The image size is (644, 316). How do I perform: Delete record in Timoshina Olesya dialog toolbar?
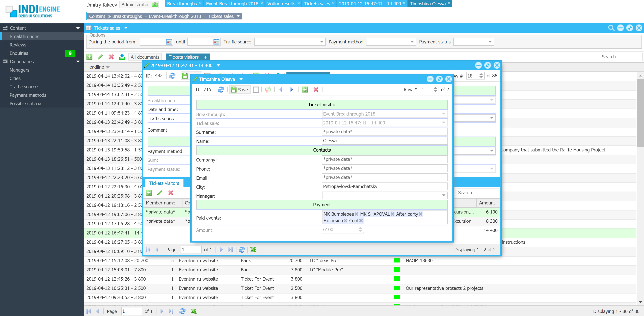pyautogui.click(x=316, y=90)
